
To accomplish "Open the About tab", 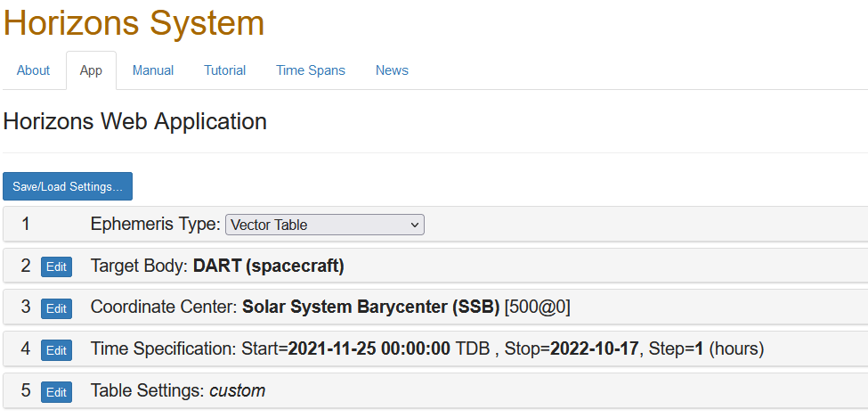I will click(33, 70).
